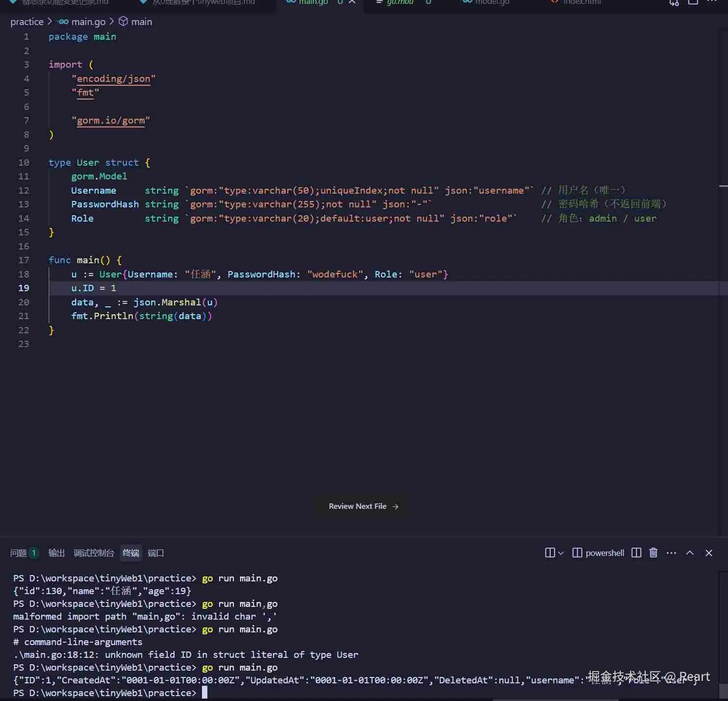728x701 pixels.
Task: Click line number 17 in the gutter
Action: click(24, 260)
